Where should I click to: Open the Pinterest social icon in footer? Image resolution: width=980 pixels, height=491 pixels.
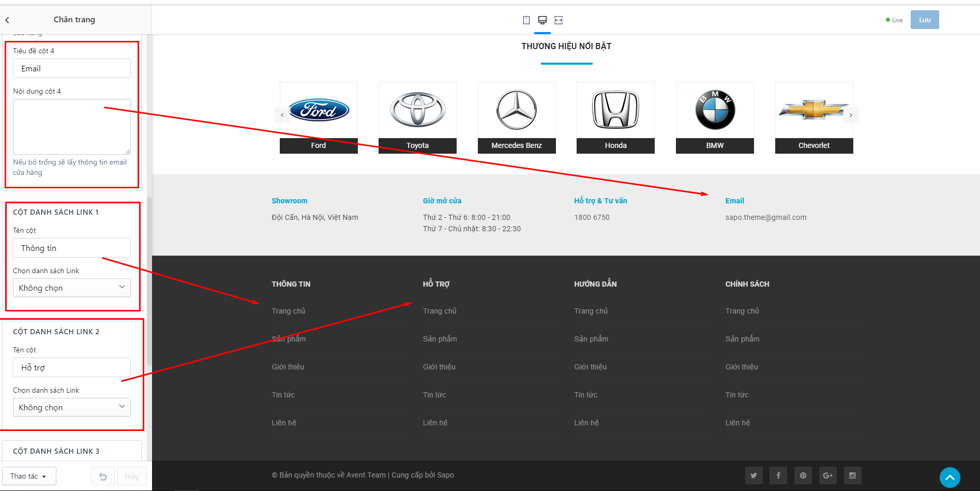[803, 475]
